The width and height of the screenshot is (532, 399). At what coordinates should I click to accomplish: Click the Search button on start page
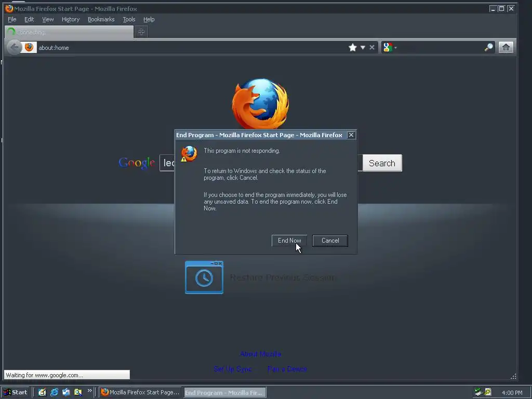coord(382,163)
